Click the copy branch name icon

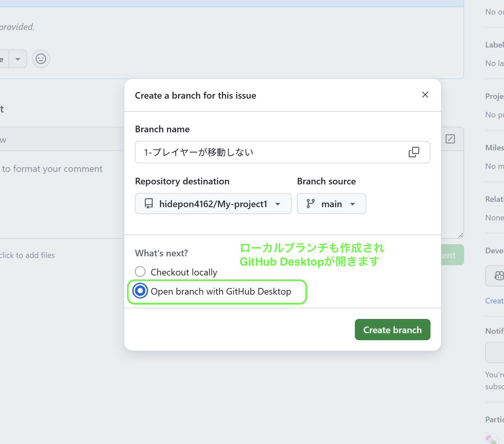(414, 152)
